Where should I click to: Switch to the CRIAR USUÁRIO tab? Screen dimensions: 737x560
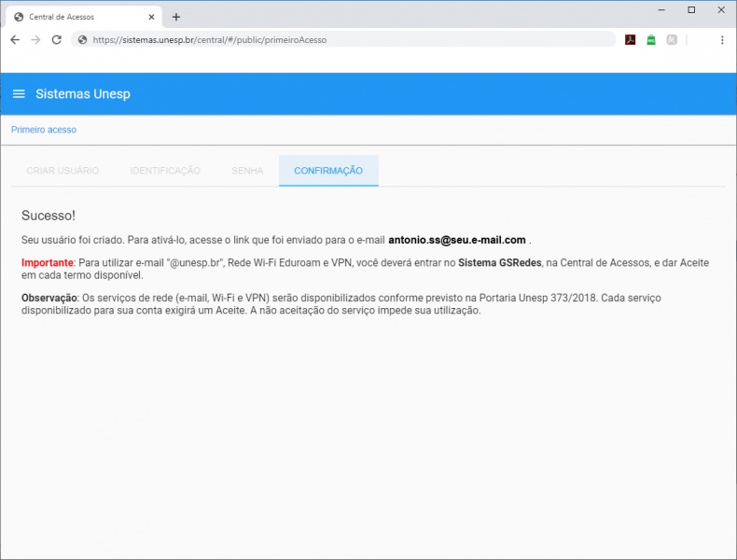[x=63, y=171]
